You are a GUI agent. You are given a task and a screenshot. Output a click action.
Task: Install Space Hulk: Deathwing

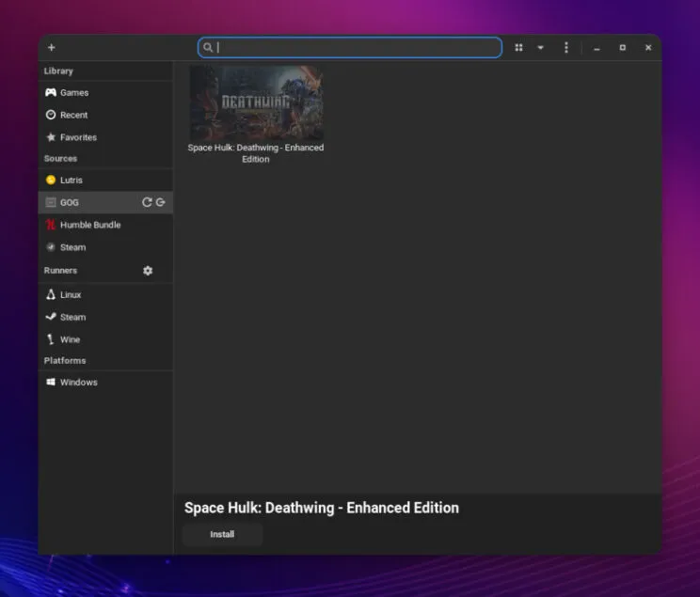(222, 534)
